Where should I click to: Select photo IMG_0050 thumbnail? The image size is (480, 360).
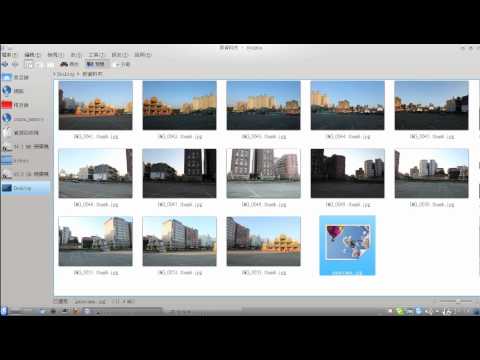pyautogui.click(x=432, y=173)
